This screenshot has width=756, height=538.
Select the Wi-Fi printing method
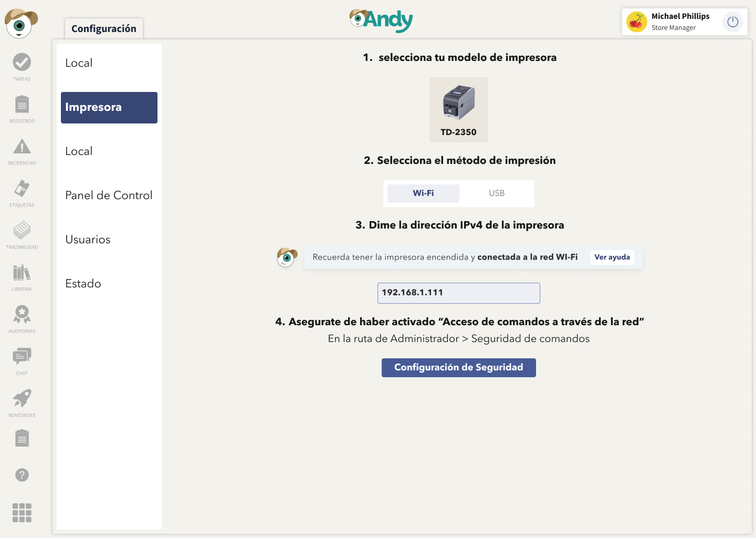(423, 193)
